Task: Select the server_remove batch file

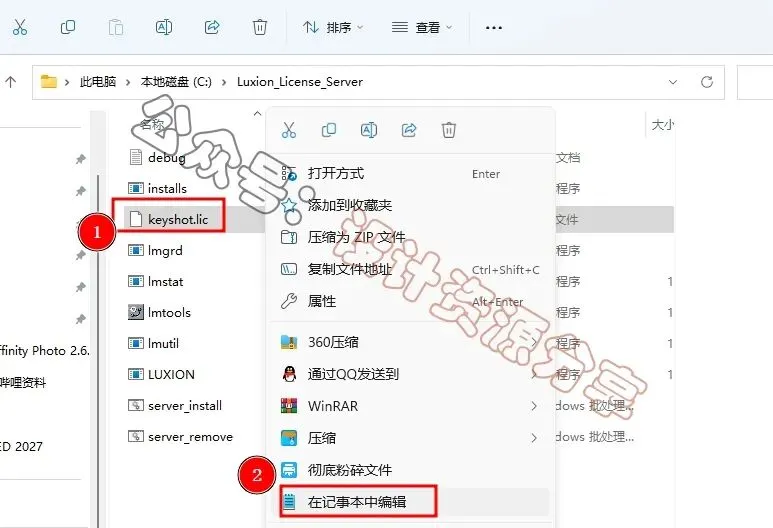Action: 190,437
